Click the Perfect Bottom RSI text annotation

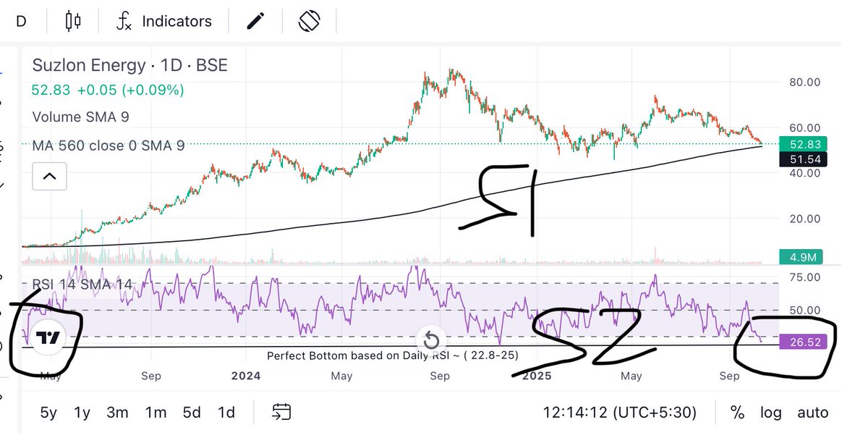point(391,356)
